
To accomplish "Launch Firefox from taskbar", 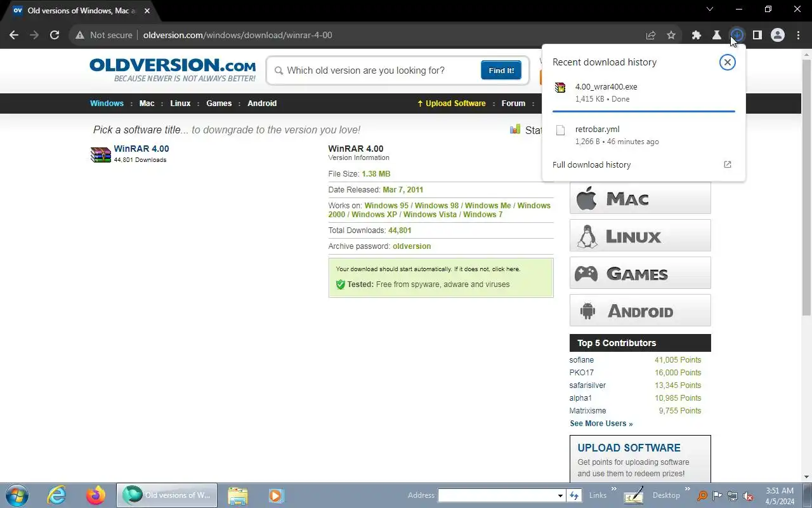I will point(96,495).
